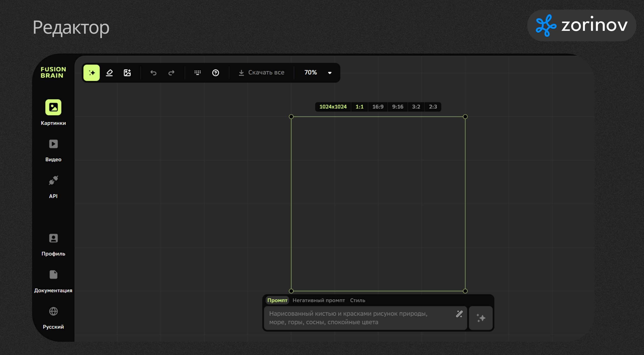Select the 1:1 aspect ratio

[x=359, y=107]
